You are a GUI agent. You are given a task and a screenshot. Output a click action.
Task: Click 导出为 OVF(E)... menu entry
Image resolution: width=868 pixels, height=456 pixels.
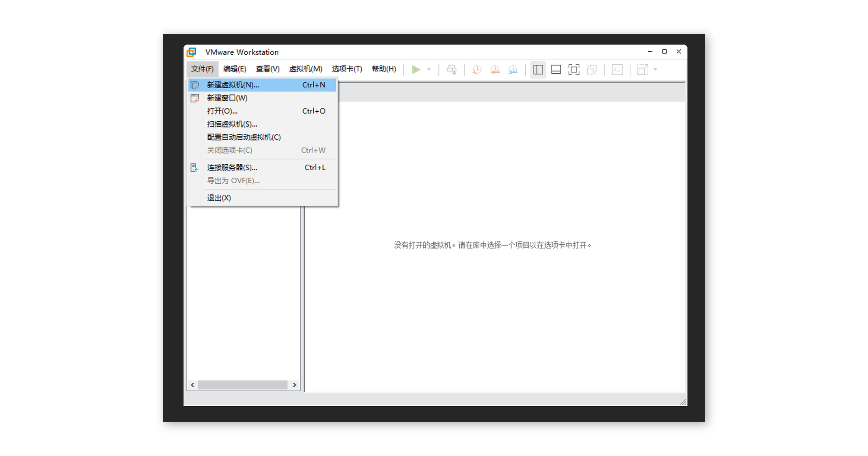coord(262,181)
